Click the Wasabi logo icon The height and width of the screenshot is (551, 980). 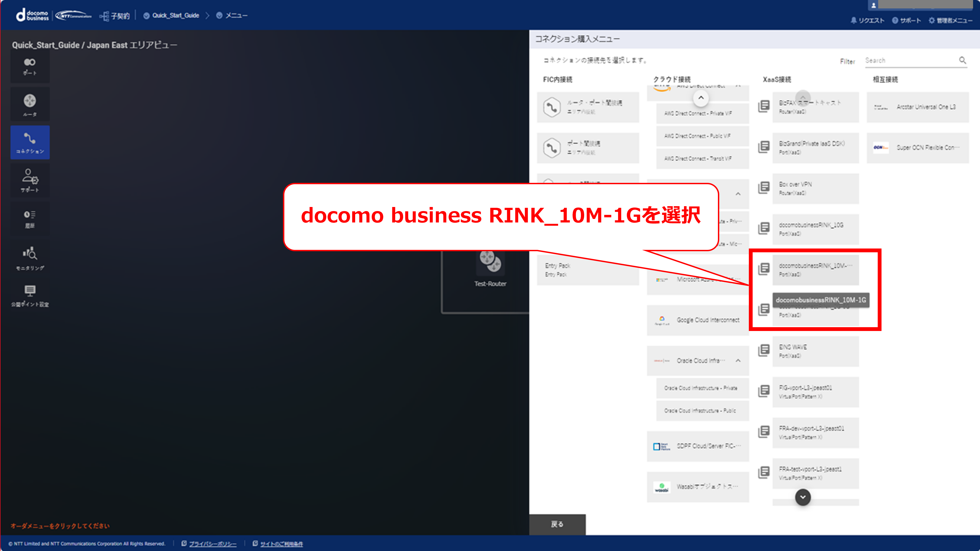pyautogui.click(x=661, y=487)
